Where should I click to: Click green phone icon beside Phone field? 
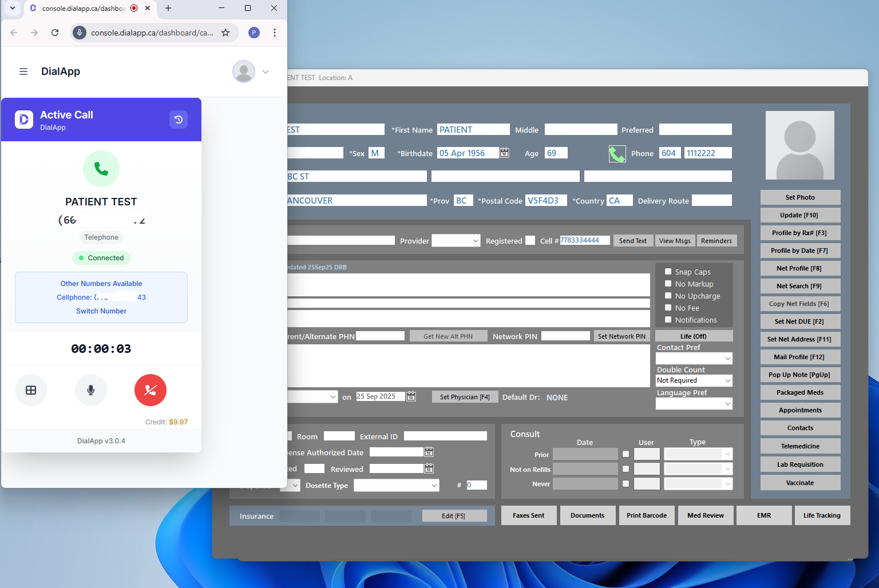(x=617, y=154)
